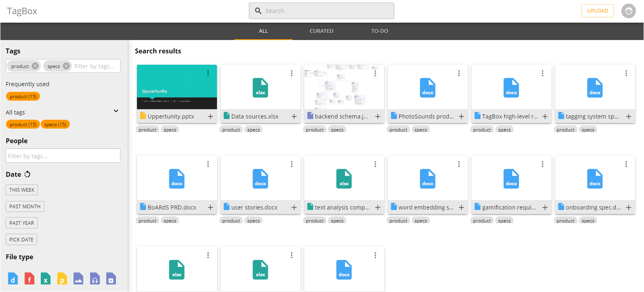
Task: Click specs tag under user stories.docx
Action: 254,220
